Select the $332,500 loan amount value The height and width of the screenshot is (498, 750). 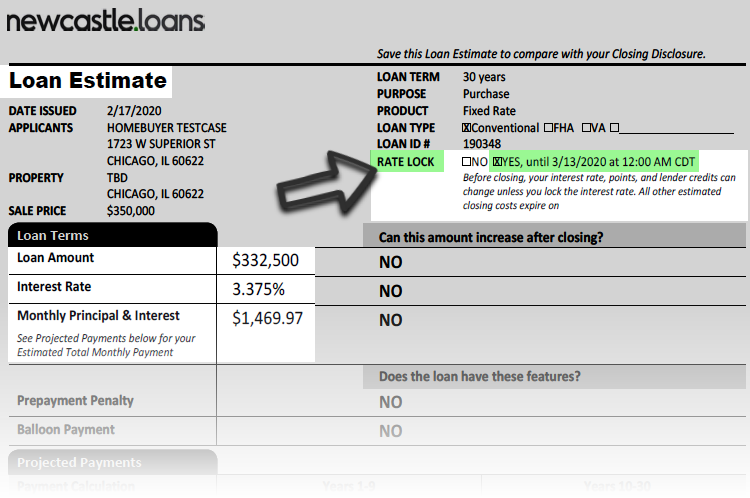point(265,260)
